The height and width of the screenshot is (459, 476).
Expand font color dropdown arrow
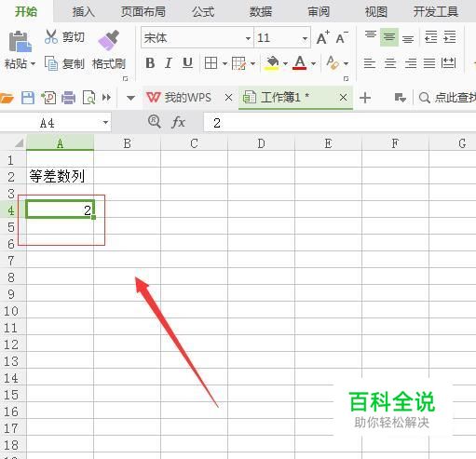pyautogui.click(x=313, y=64)
